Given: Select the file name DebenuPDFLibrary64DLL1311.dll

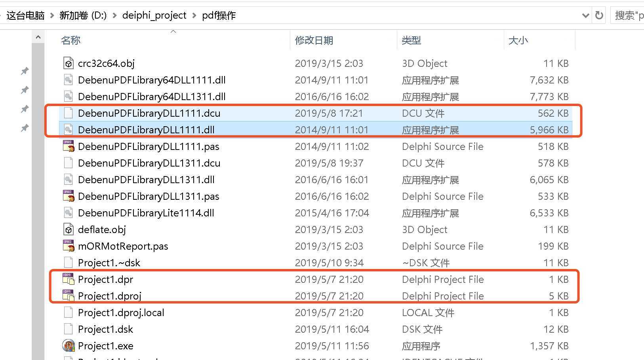Looking at the screenshot, I should (x=152, y=97).
